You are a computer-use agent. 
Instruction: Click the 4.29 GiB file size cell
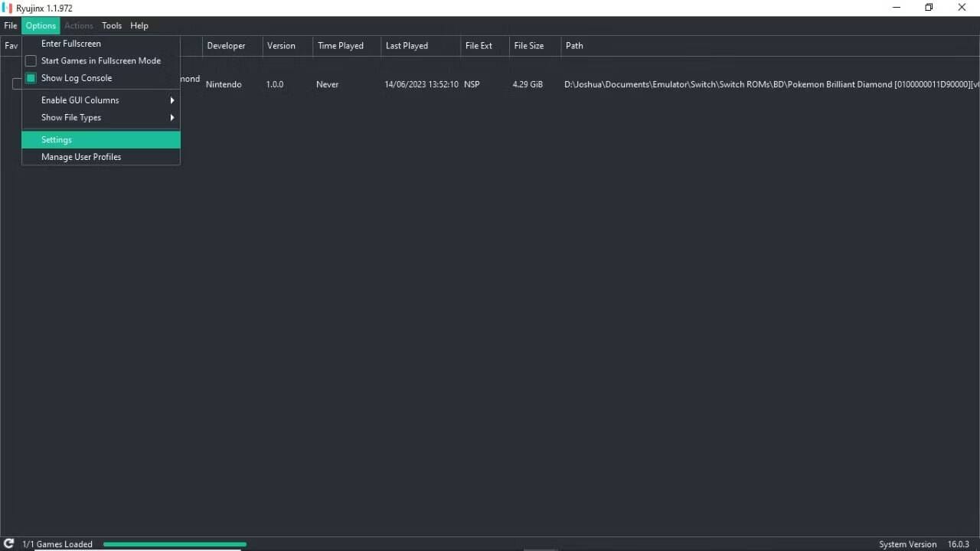click(528, 84)
